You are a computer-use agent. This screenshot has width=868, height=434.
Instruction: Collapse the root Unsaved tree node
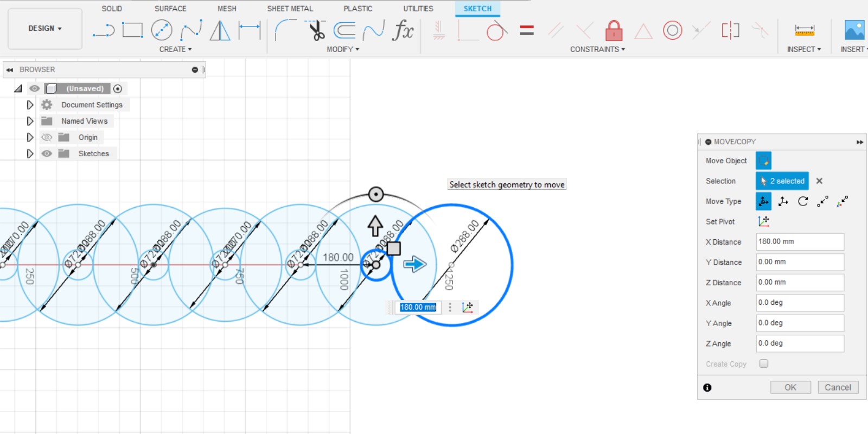(x=18, y=88)
